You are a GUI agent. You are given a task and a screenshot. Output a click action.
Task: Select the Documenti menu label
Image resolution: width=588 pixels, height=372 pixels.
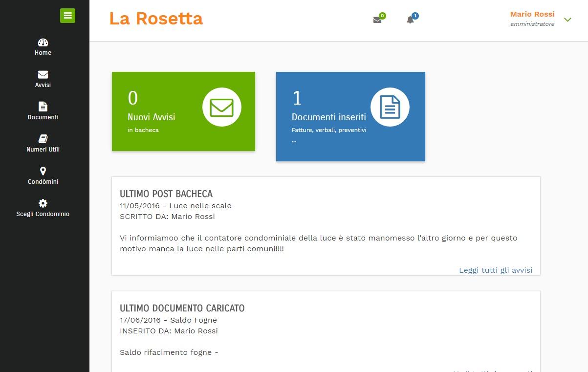[x=43, y=117]
